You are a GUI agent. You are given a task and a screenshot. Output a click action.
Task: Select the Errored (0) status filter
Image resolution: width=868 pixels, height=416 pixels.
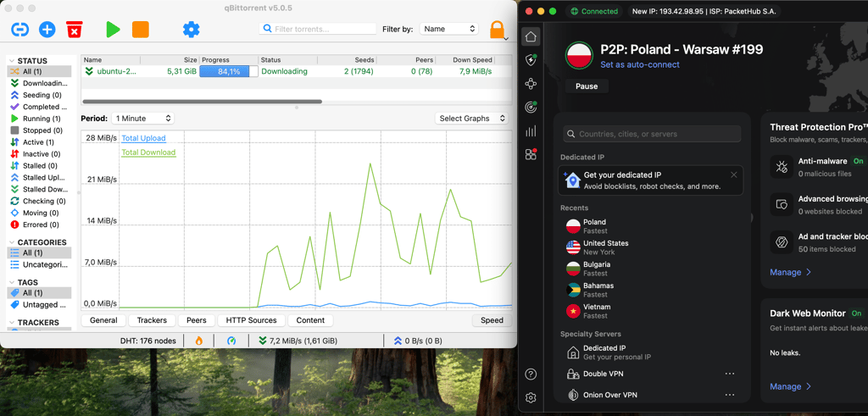point(39,225)
